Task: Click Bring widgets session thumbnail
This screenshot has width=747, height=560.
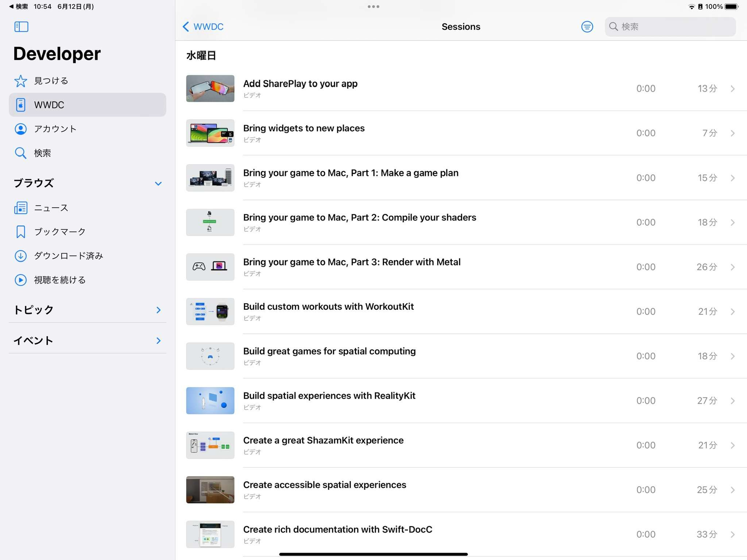Action: 210,133
